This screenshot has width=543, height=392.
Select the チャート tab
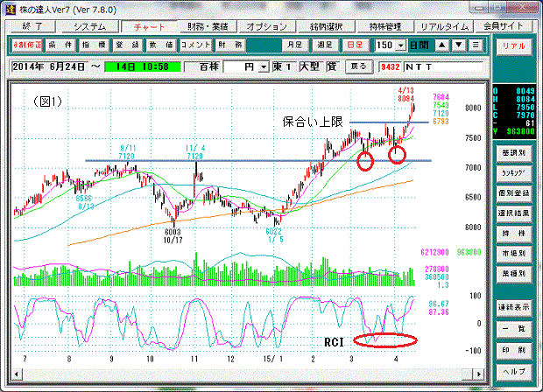click(x=150, y=27)
